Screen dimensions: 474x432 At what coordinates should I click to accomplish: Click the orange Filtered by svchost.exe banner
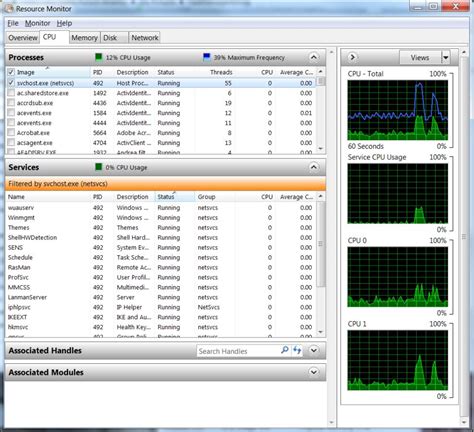[165, 184]
